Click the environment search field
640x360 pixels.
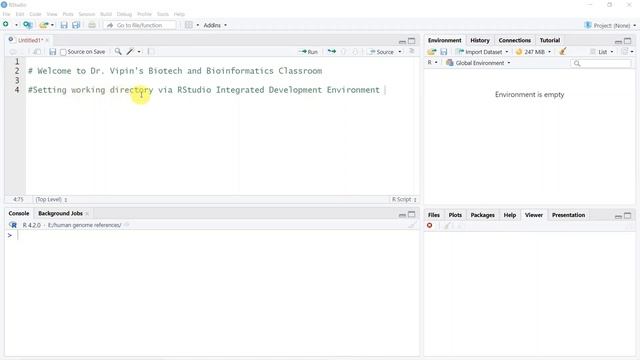[x=601, y=63]
